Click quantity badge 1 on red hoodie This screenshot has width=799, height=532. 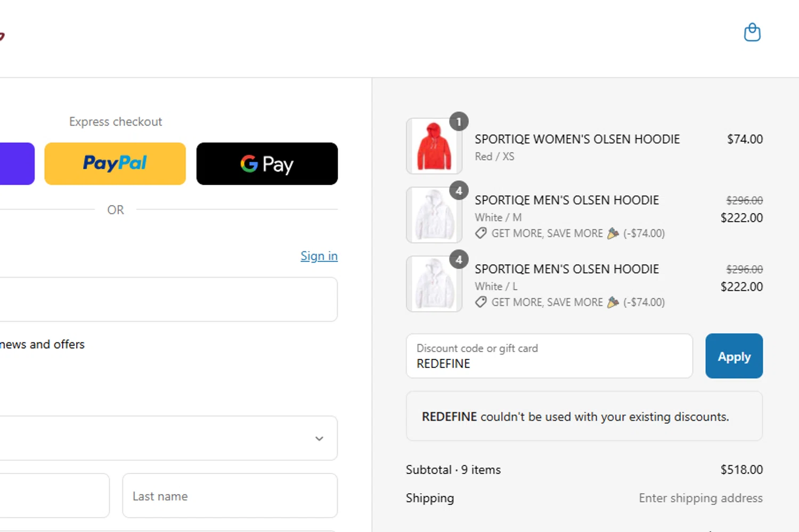(459, 122)
